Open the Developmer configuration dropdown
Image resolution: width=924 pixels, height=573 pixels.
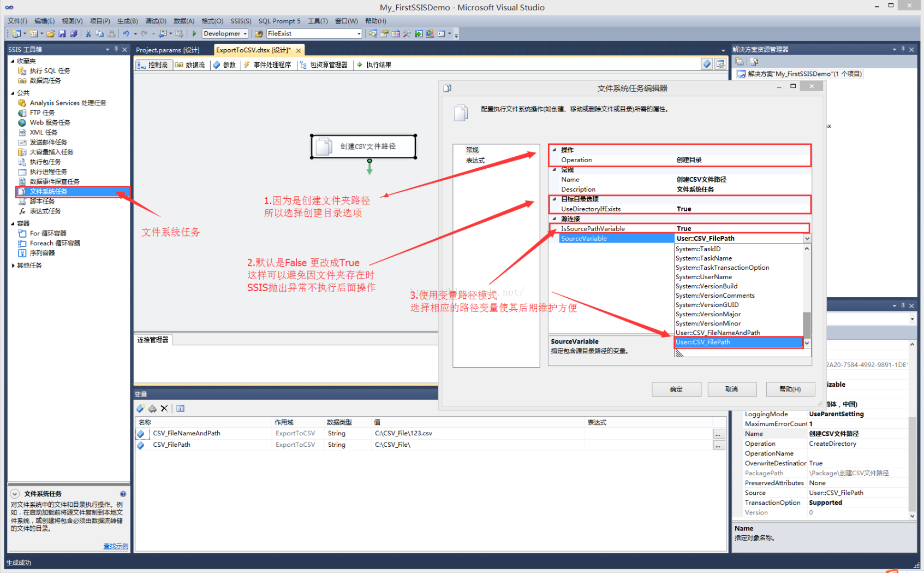click(245, 34)
